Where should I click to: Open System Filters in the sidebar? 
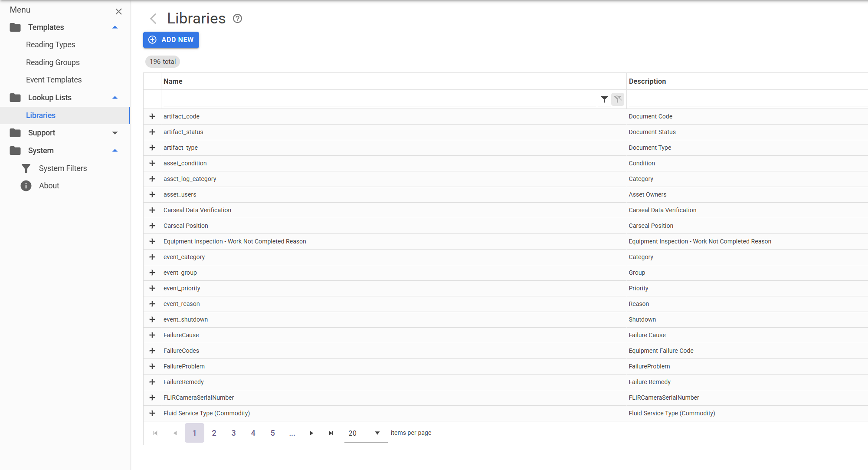[x=63, y=168]
